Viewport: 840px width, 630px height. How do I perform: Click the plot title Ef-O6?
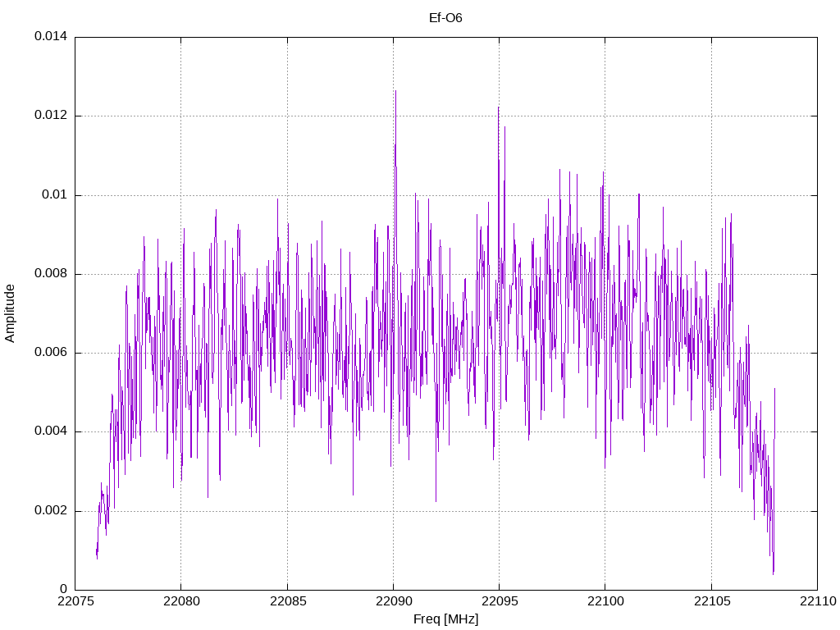tap(445, 18)
